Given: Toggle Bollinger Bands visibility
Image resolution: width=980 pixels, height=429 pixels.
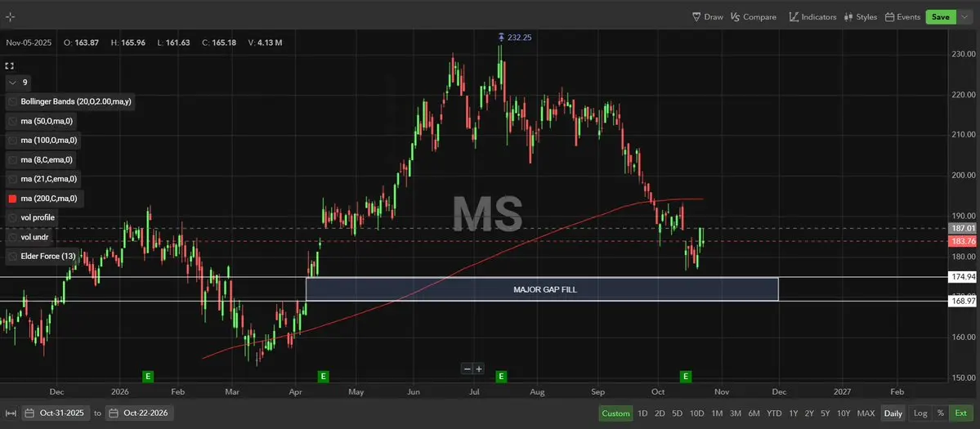Looking at the screenshot, I should click(13, 101).
